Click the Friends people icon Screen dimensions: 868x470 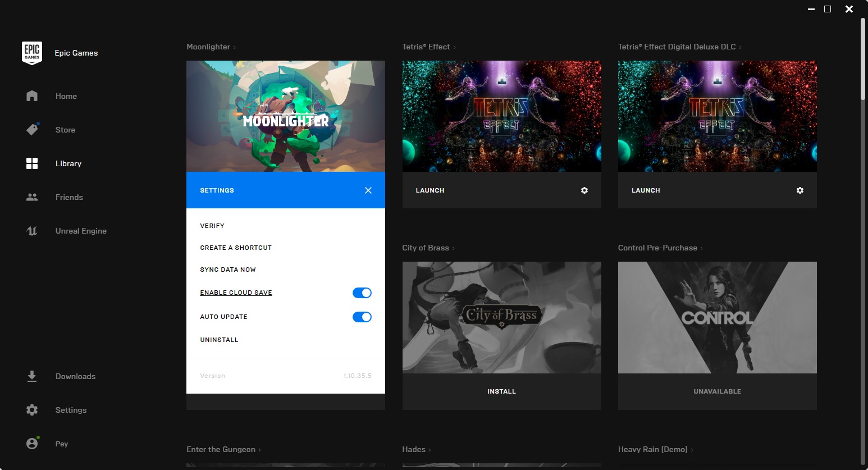pos(32,197)
